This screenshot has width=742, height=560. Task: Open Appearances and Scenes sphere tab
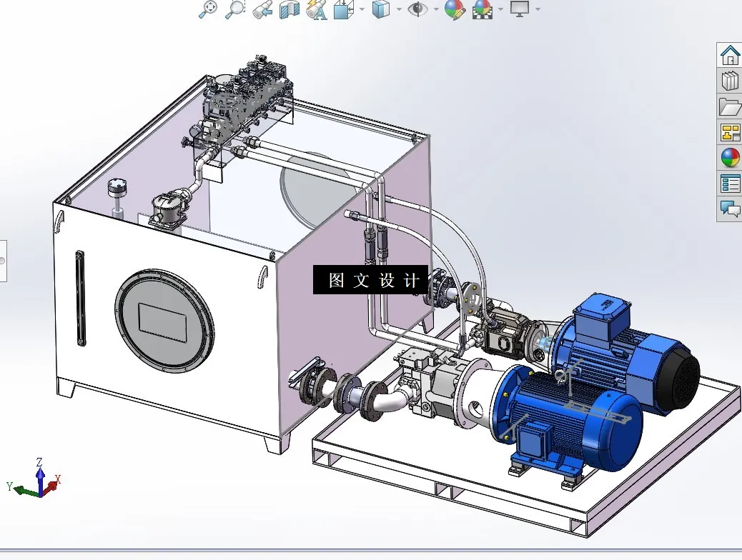coord(730,157)
